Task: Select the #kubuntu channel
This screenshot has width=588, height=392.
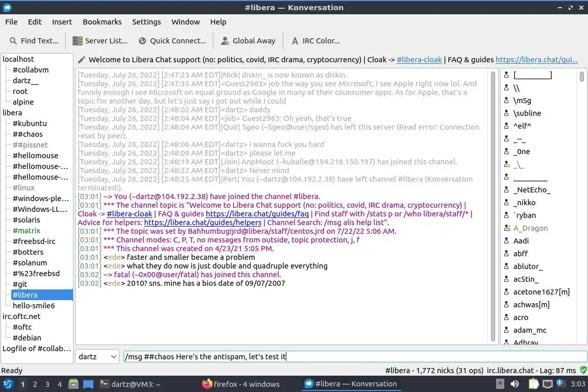Action: [x=30, y=124]
